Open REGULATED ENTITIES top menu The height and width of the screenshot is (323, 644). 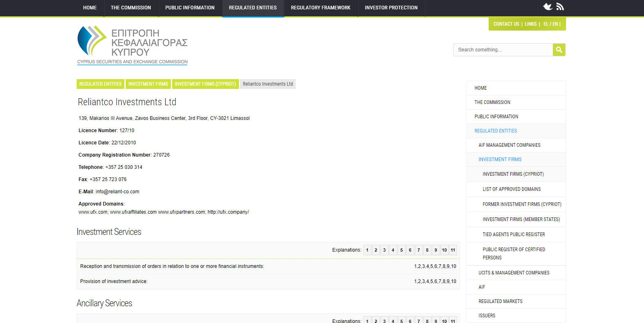coord(253,8)
